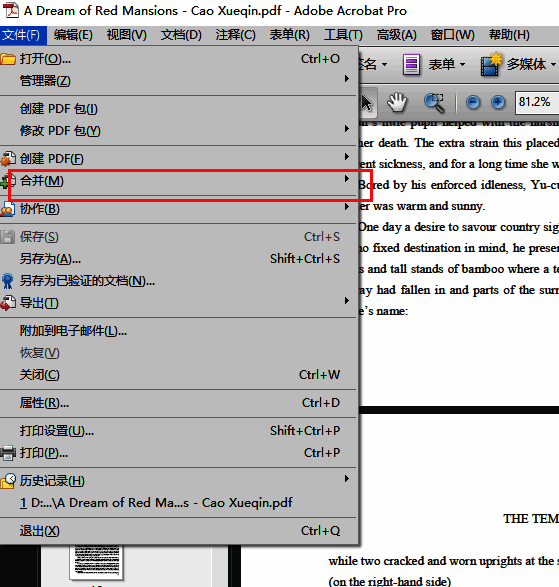Click the zoom in plus button

coord(498,102)
